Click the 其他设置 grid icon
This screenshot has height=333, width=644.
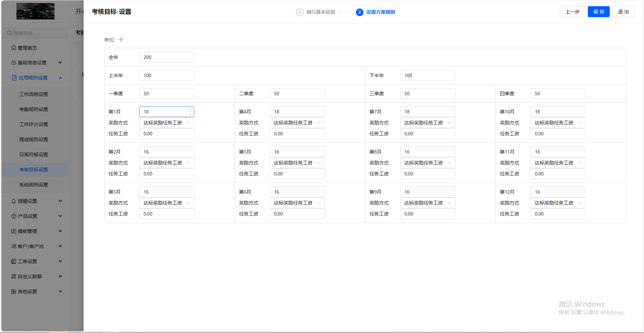(14, 292)
